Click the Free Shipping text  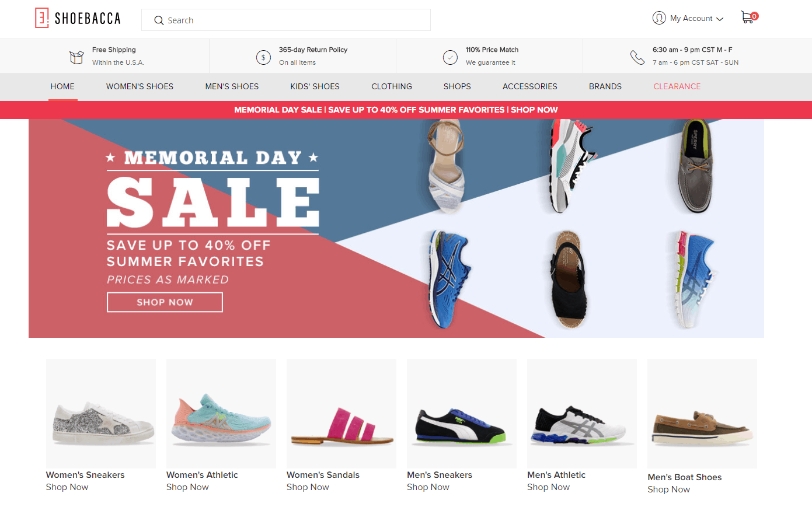click(114, 50)
